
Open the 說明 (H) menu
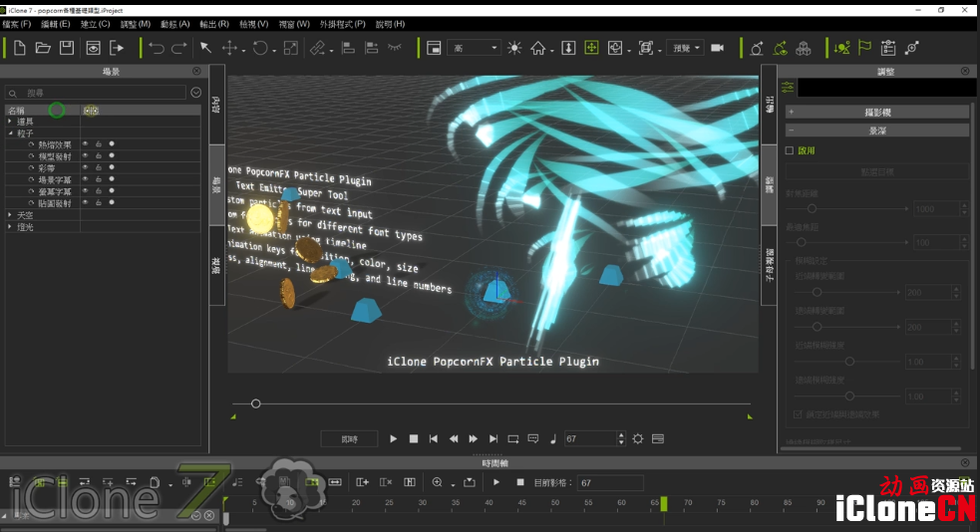pos(390,24)
